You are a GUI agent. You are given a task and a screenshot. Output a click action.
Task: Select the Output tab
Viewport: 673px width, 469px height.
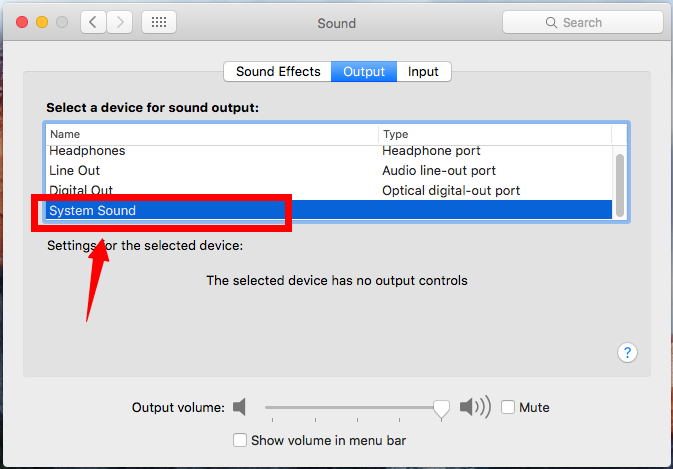pos(364,71)
